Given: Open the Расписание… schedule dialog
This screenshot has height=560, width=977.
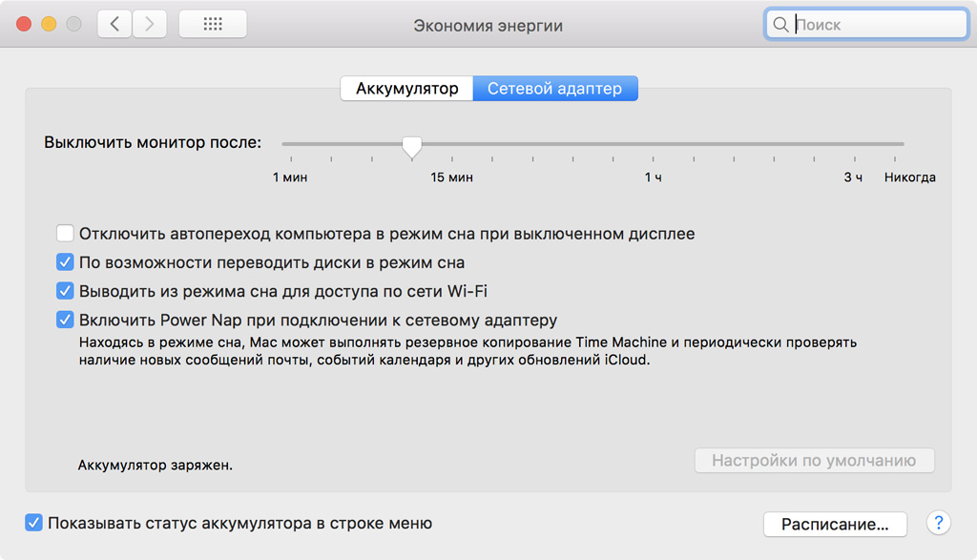Looking at the screenshot, I should pos(835,524).
